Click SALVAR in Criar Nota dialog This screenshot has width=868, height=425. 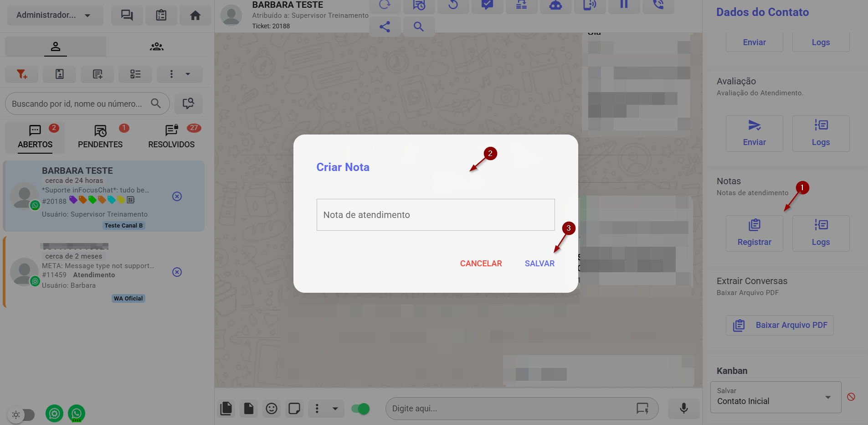pyautogui.click(x=539, y=264)
